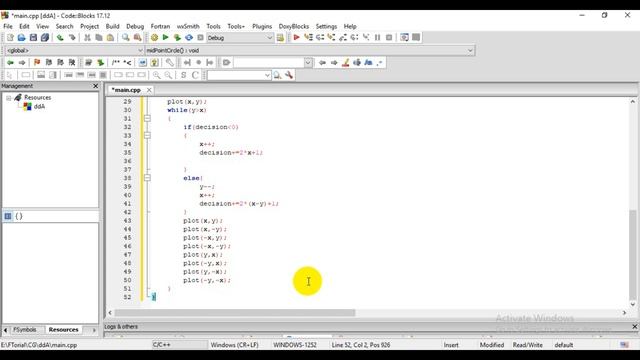The height and width of the screenshot is (360, 640).
Task: Switch to the FSymbols tab
Action: (x=24, y=329)
